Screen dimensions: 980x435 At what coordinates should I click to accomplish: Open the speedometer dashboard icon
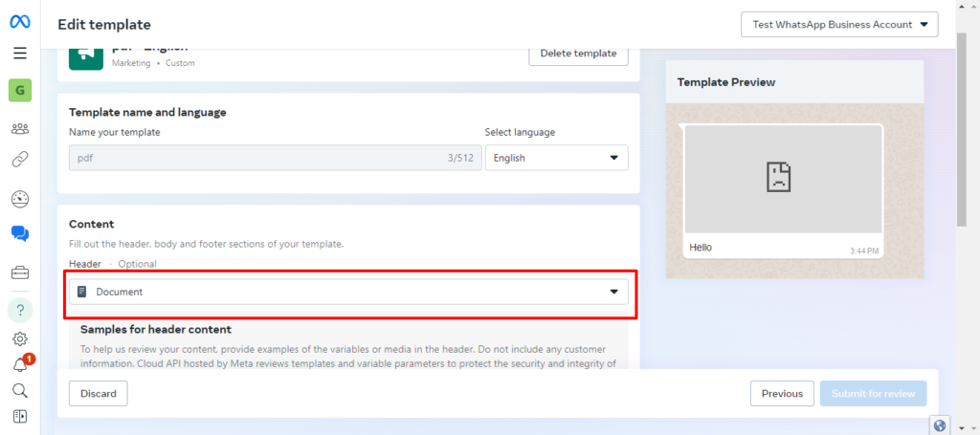click(x=20, y=199)
